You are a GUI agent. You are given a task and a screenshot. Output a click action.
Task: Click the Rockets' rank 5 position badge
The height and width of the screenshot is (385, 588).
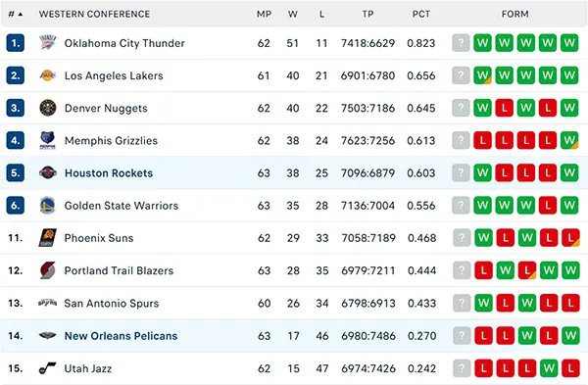16,173
